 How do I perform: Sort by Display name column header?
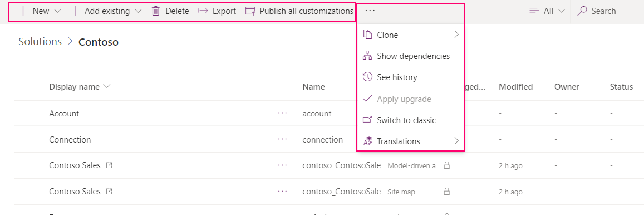pyautogui.click(x=75, y=87)
